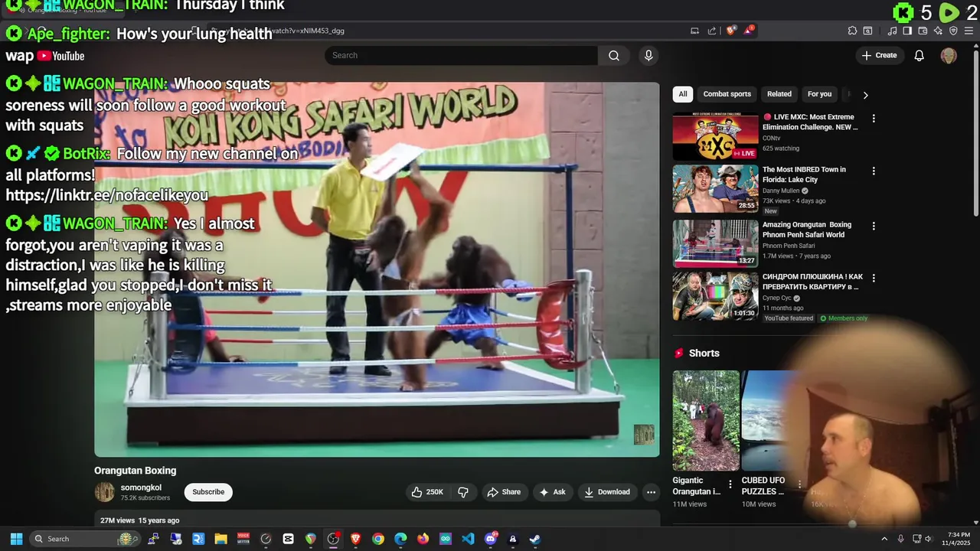Viewport: 980px width, 551px height.
Task: Open Brave Playlist music note icon
Action: coord(892,31)
